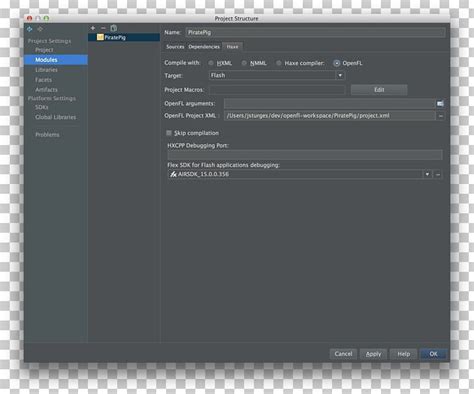Browse for OpenFL Project XML file
The image size is (474, 394).
441,116
